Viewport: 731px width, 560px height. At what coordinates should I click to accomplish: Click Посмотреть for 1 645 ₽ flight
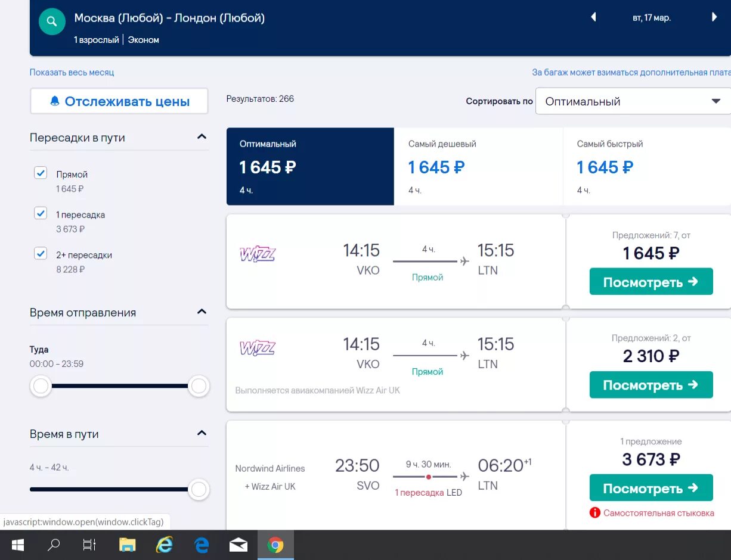[x=651, y=282]
